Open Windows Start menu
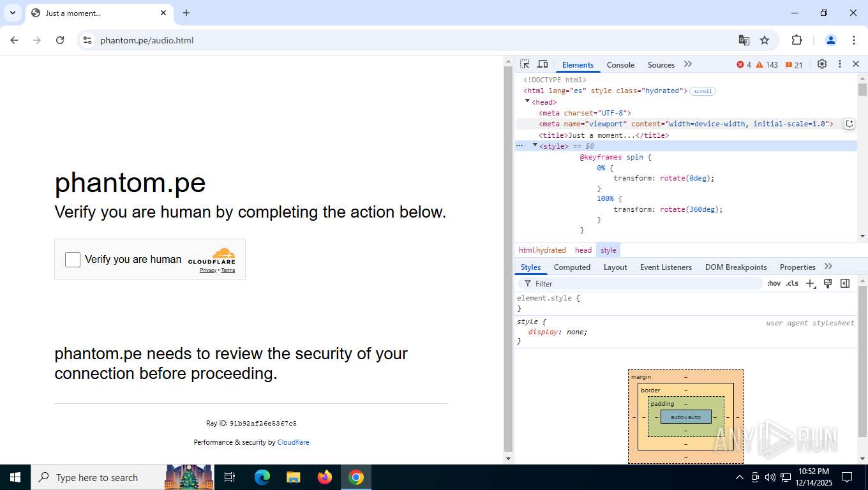 pyautogui.click(x=15, y=477)
